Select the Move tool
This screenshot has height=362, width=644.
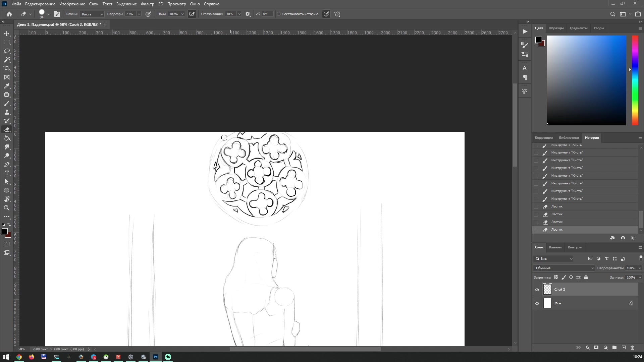pyautogui.click(x=7, y=34)
